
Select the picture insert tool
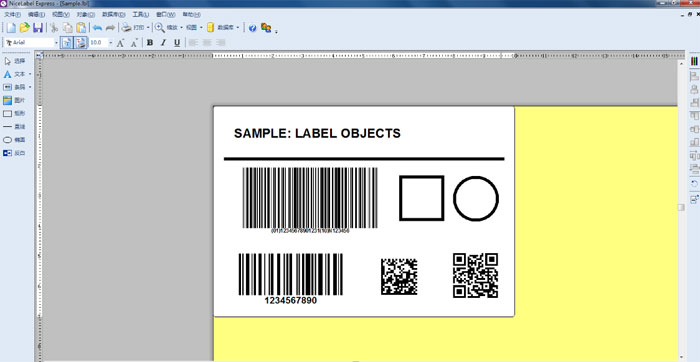pyautogui.click(x=14, y=100)
